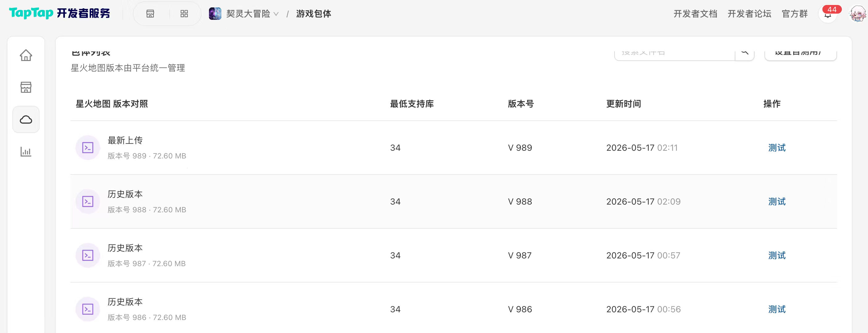Click the storefront icon in header

(150, 14)
